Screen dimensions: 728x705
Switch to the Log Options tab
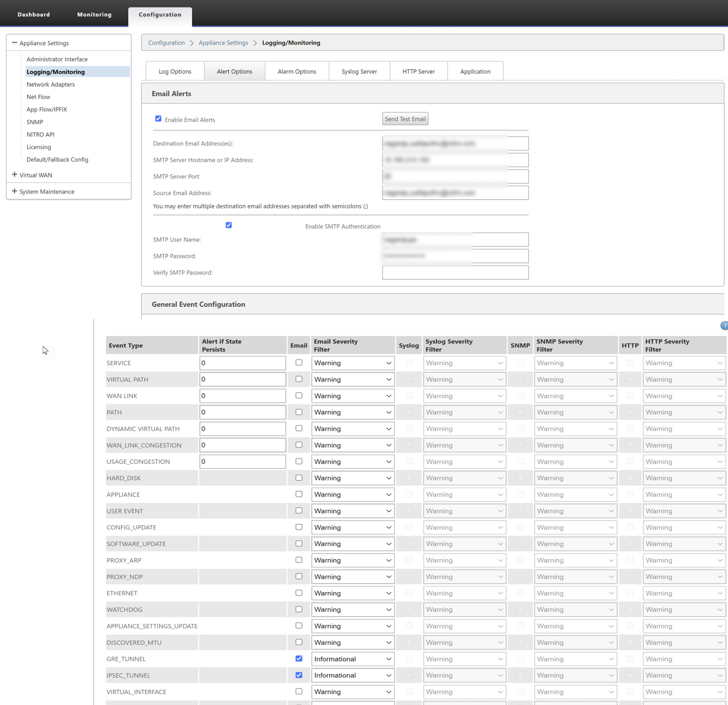click(x=175, y=71)
